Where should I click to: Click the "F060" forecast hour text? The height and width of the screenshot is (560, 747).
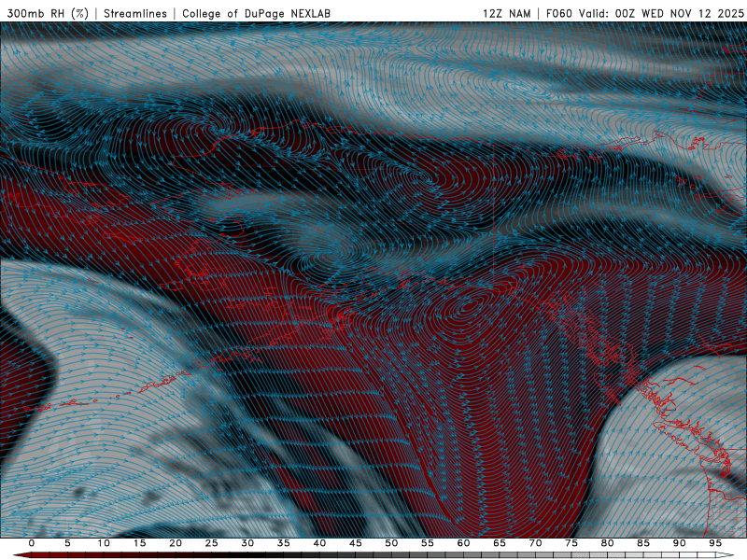click(x=558, y=13)
